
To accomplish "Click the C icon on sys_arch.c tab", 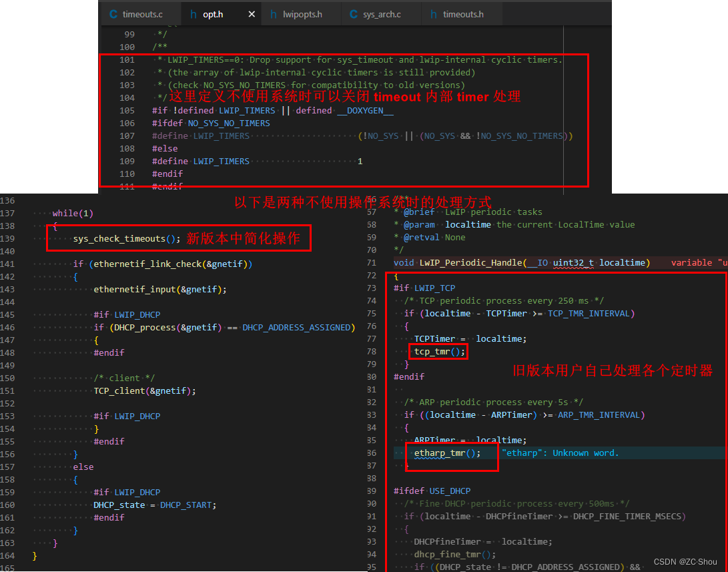I will pyautogui.click(x=352, y=13).
